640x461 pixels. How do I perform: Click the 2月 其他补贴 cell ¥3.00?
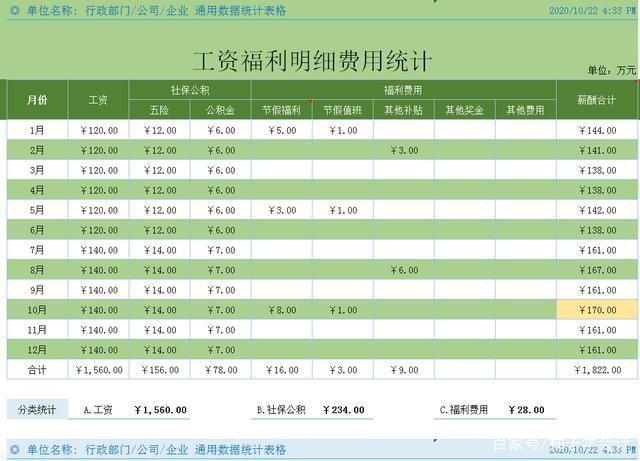[x=404, y=150]
